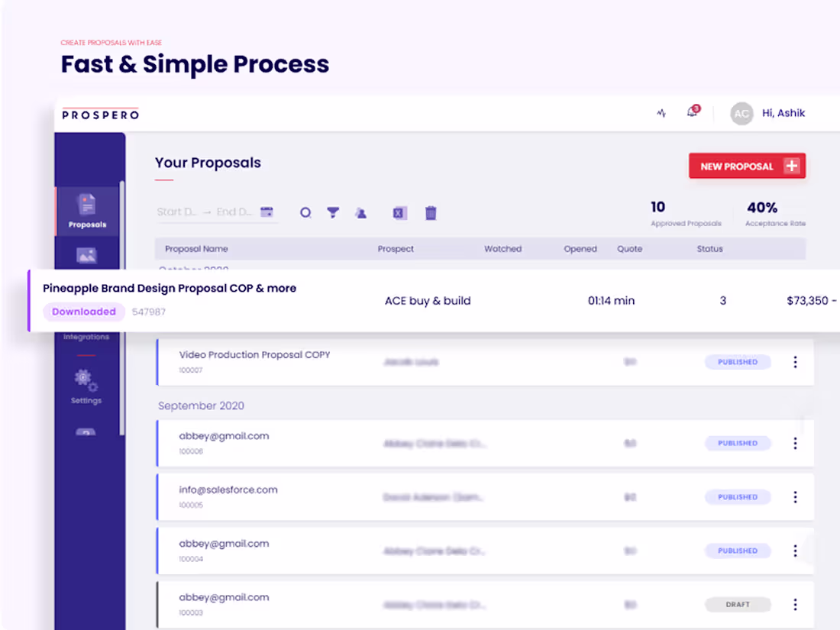The height and width of the screenshot is (630, 840).
Task: Go to the Integrations section
Action: point(86,336)
